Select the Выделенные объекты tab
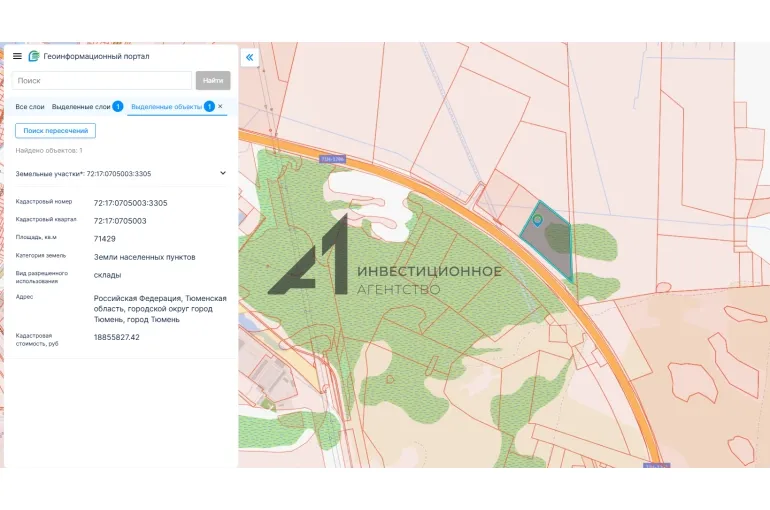This screenshot has height=510, width=770. (x=166, y=106)
